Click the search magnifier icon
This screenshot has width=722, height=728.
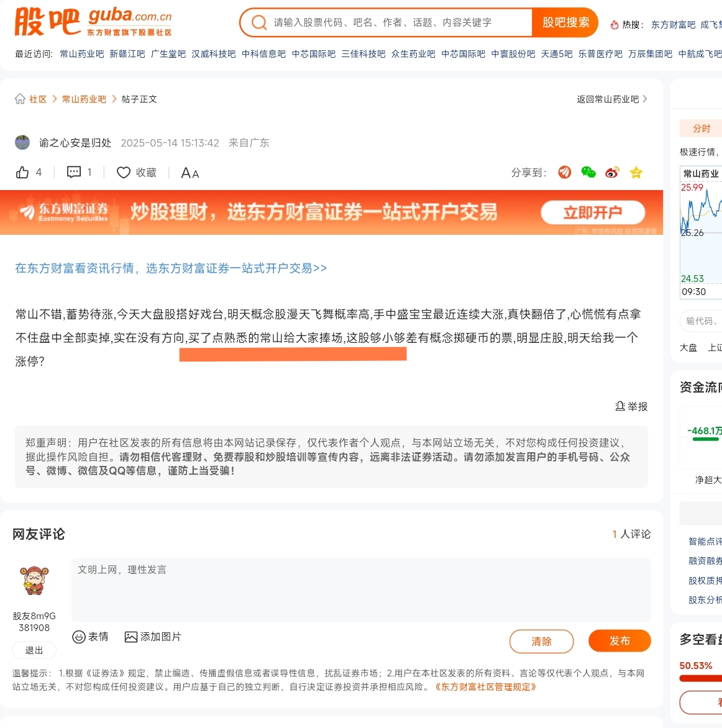point(258,22)
